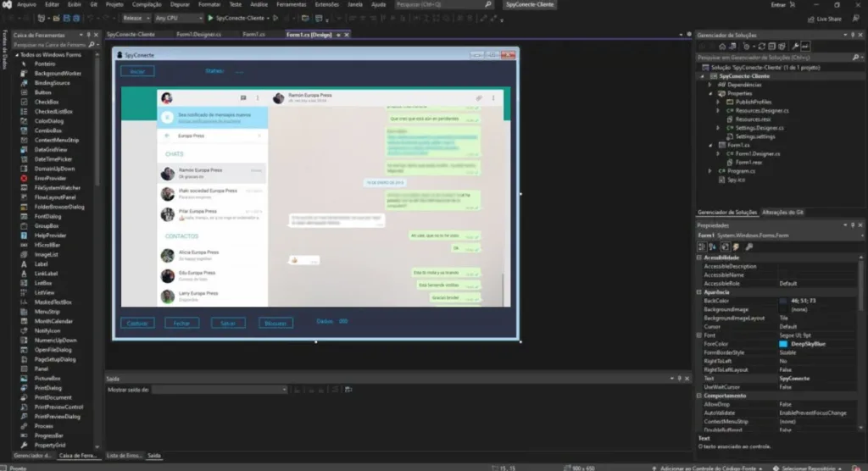The width and height of the screenshot is (868, 471).
Task: Collapse the Acessibilidade property category
Action: tap(698, 258)
